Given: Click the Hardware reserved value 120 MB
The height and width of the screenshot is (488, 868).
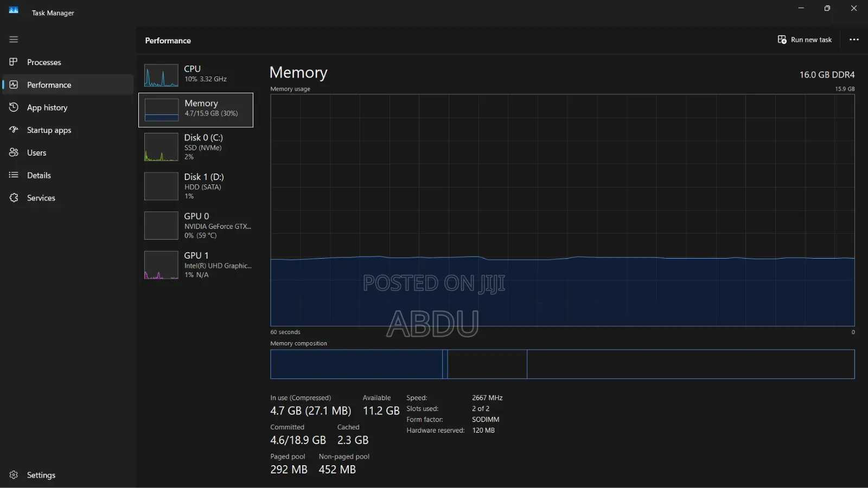Looking at the screenshot, I should point(483,431).
